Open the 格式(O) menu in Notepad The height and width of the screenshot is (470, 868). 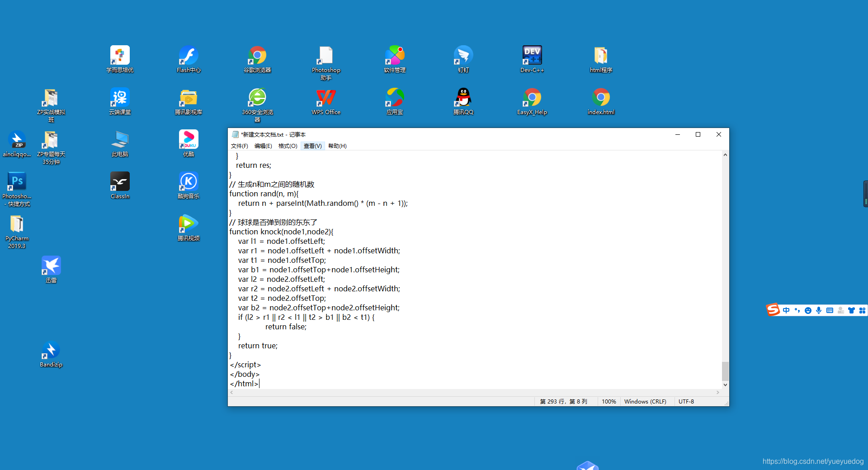[x=288, y=146]
